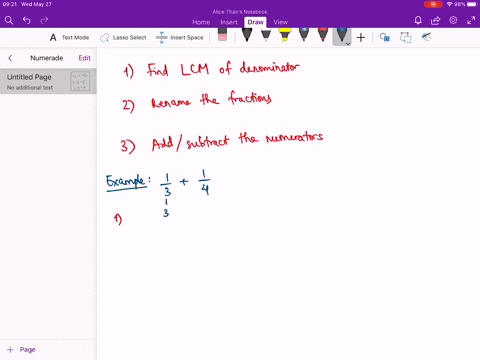Go back from Numerade section

click(10, 58)
